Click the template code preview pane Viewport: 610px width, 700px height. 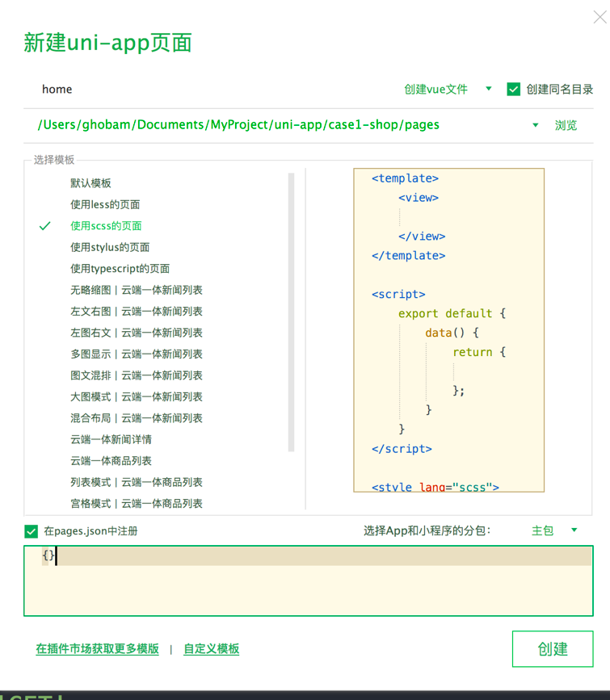click(x=448, y=330)
